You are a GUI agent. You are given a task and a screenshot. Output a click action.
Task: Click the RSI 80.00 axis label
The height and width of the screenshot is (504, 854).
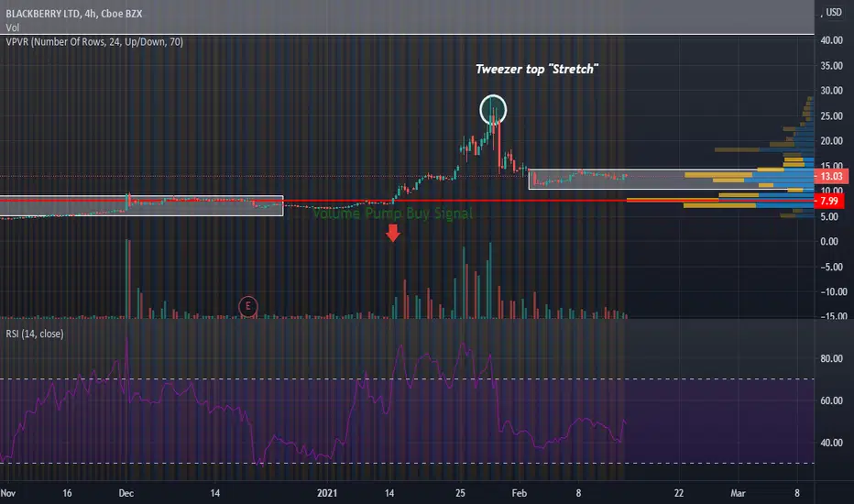click(832, 358)
